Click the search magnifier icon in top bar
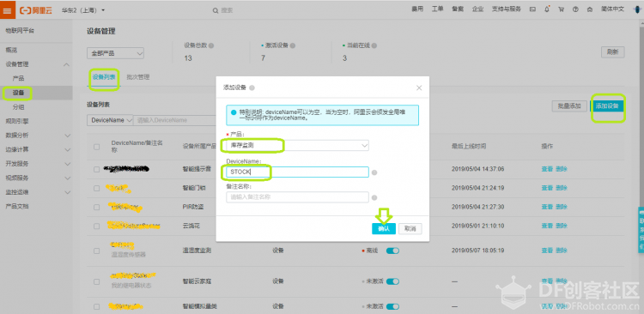The height and width of the screenshot is (314, 644). coord(216,10)
